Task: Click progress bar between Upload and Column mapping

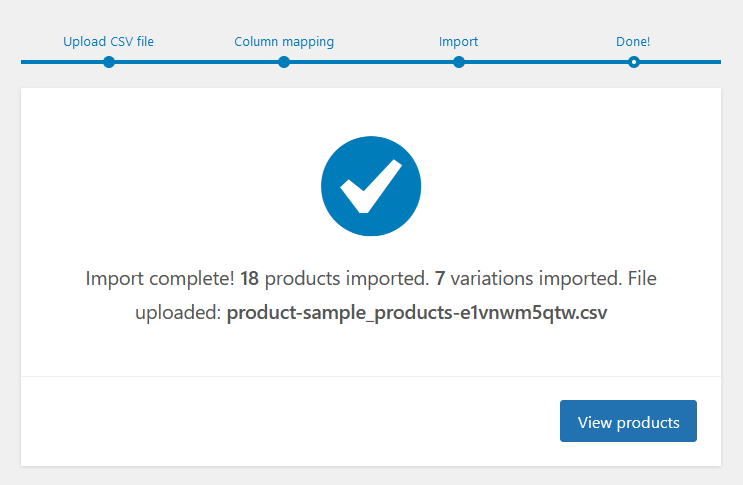Action: point(196,62)
